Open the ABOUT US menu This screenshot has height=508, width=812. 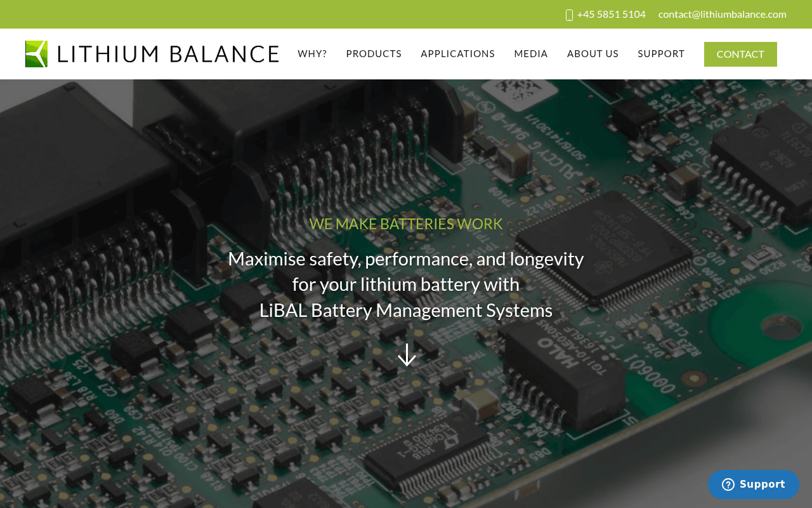593,54
